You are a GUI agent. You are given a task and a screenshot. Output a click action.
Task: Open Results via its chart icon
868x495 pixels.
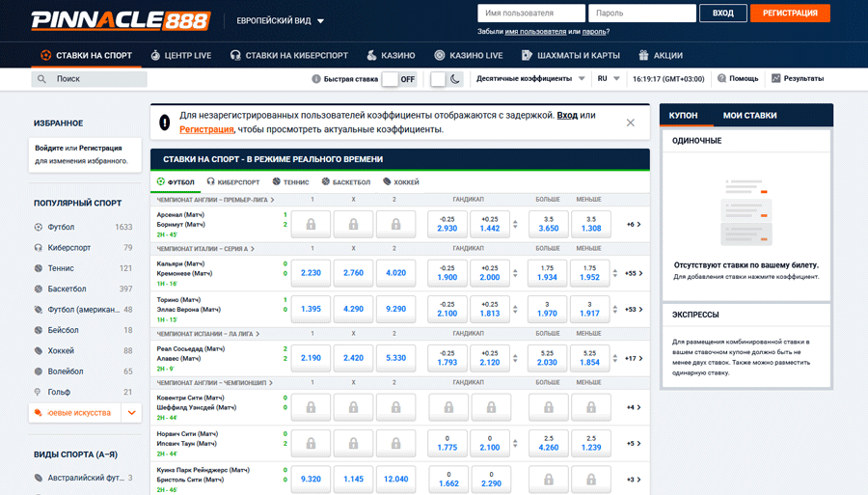pos(776,79)
